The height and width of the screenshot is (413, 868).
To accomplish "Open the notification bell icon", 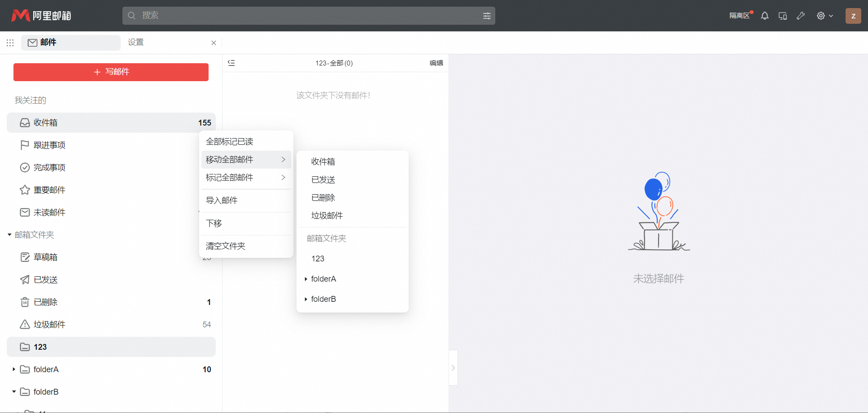I will coord(764,16).
